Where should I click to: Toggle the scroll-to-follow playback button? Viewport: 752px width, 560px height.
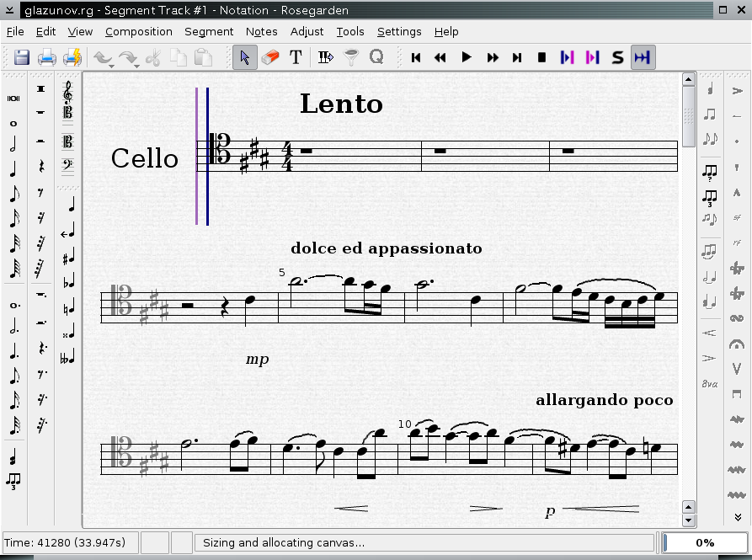(x=643, y=57)
